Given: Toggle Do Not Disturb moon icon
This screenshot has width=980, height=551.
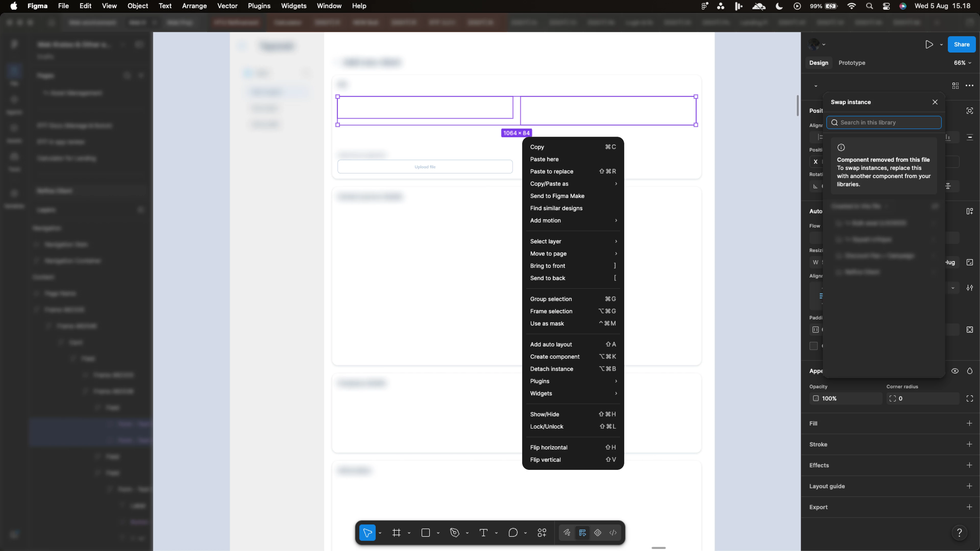Looking at the screenshot, I should coord(779,6).
